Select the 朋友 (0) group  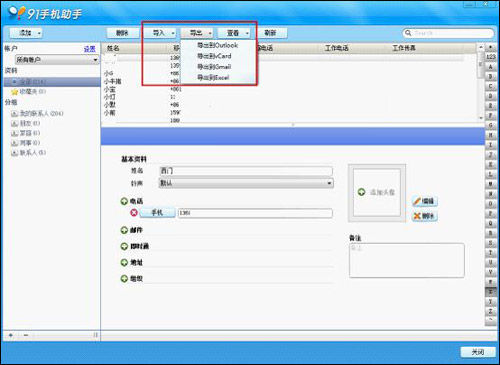[x=25, y=123]
